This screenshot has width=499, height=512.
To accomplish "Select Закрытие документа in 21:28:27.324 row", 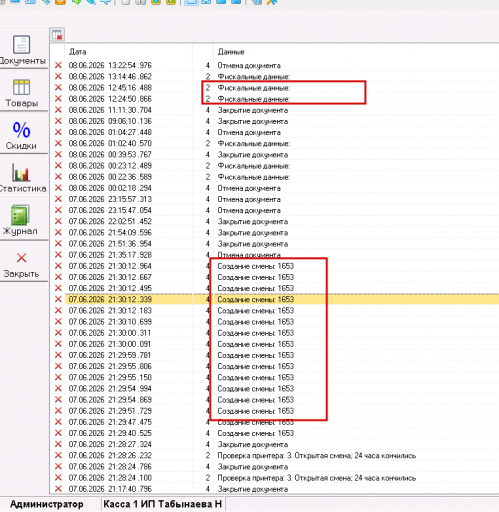I will (x=253, y=444).
